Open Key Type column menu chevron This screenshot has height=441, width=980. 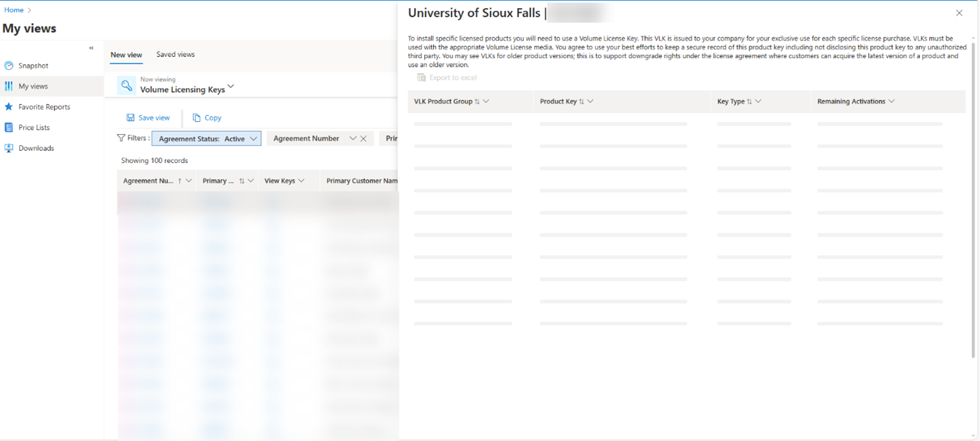point(758,101)
